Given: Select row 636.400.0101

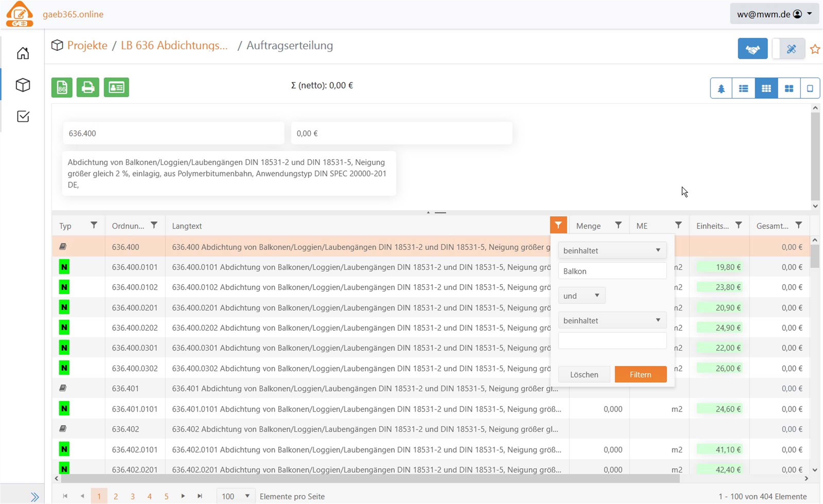Looking at the screenshot, I should [431, 267].
